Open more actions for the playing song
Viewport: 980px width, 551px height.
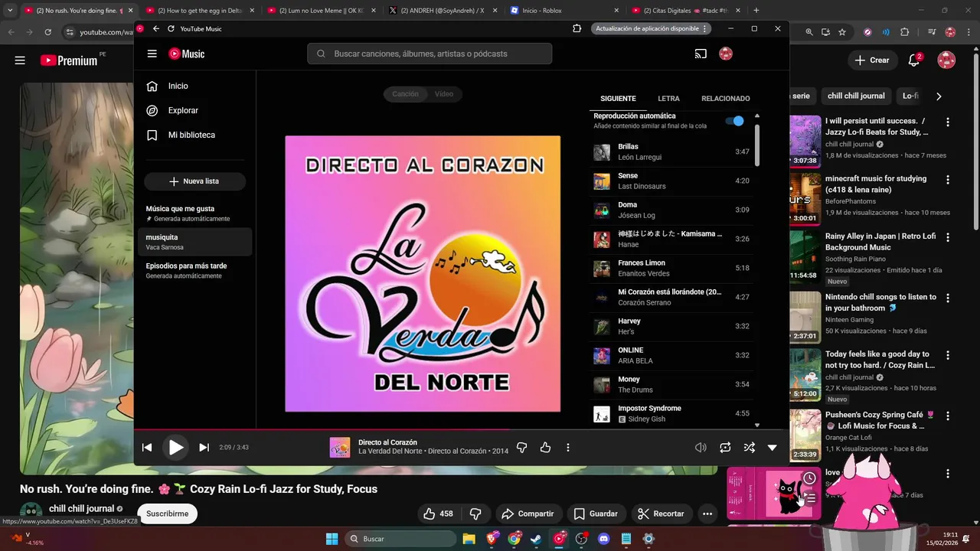click(568, 448)
